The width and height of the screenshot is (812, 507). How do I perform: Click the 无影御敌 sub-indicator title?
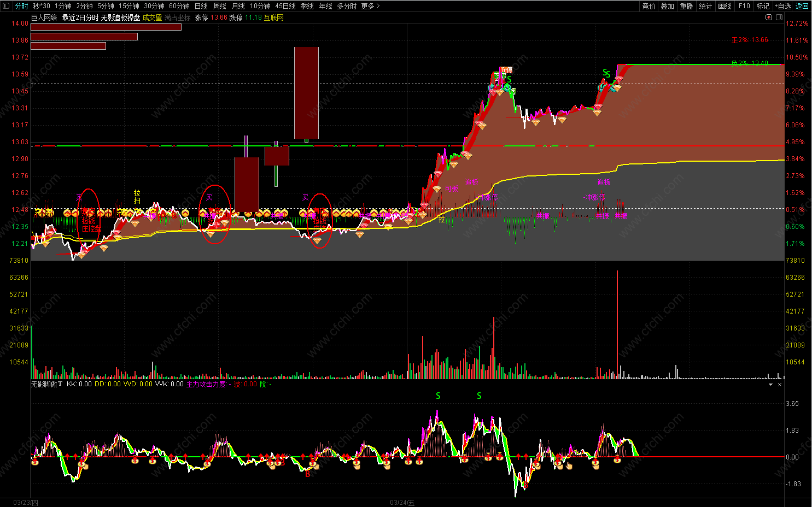pyautogui.click(x=46, y=384)
